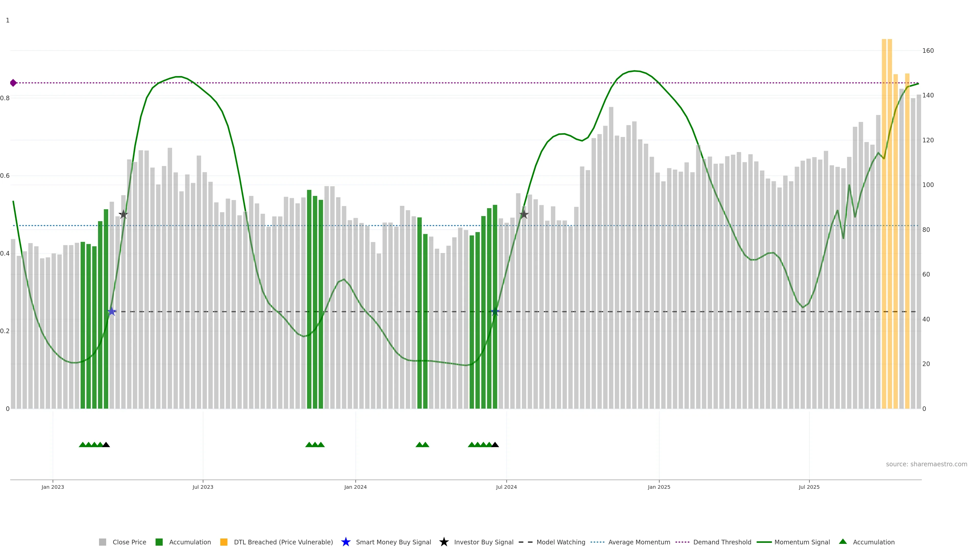The width and height of the screenshot is (980, 551).
Task: Click the green Accumulation triangle legend icon
Action: pos(843,542)
